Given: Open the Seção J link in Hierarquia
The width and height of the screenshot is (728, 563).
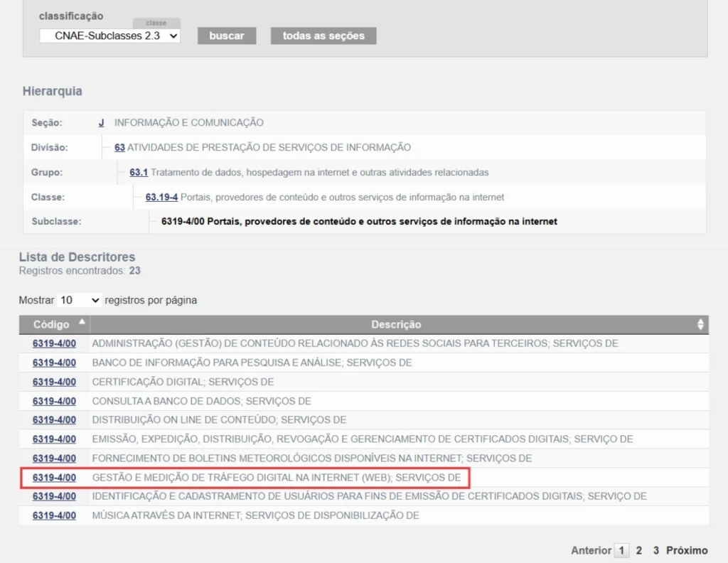Looking at the screenshot, I should pos(101,122).
